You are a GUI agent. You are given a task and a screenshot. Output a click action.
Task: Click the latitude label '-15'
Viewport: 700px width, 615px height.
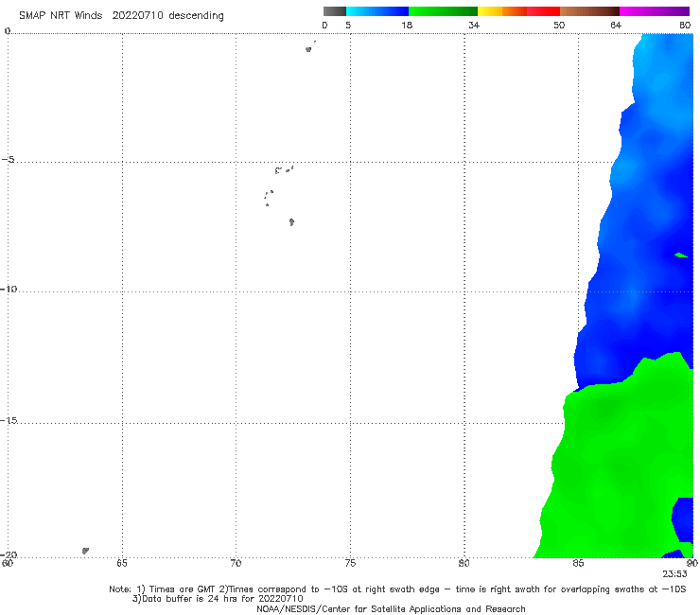pos(9,420)
